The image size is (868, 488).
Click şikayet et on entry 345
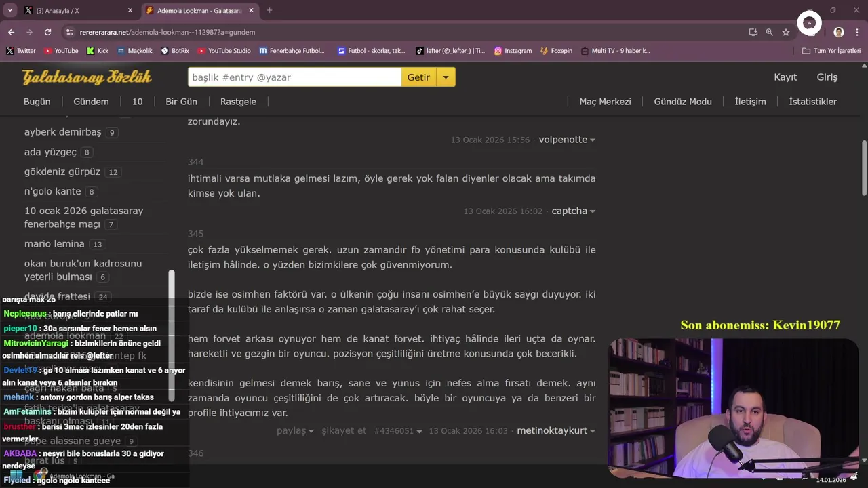click(344, 431)
